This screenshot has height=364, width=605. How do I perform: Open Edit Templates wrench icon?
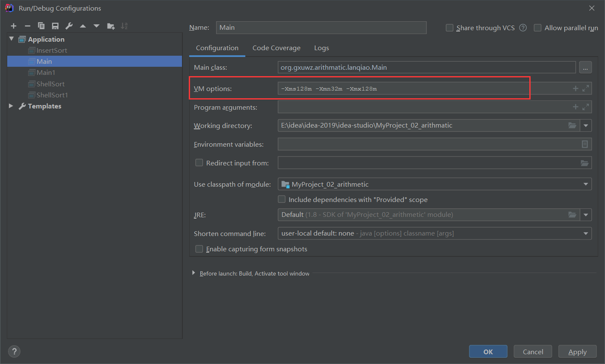(x=69, y=26)
